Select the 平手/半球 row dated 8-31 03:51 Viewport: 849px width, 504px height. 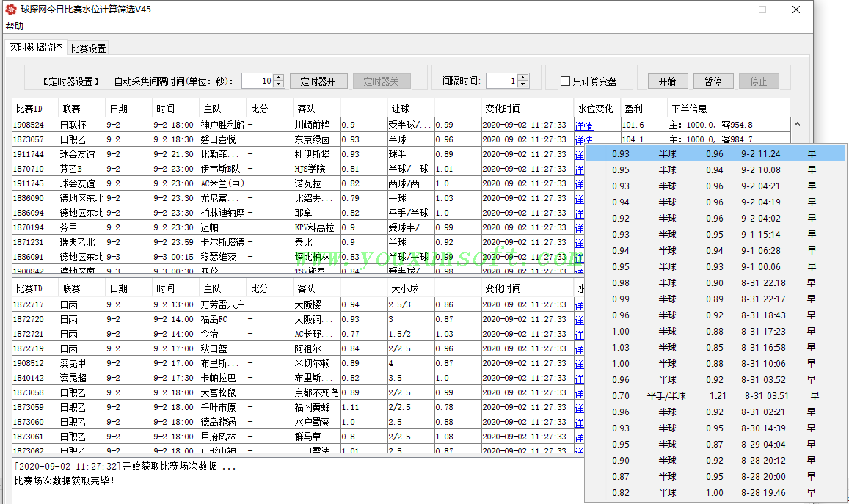715,395
